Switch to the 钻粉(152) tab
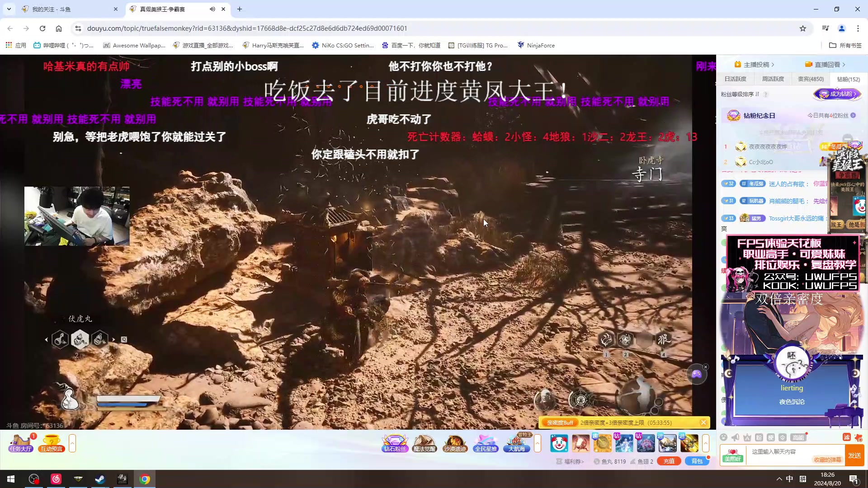 (848, 79)
